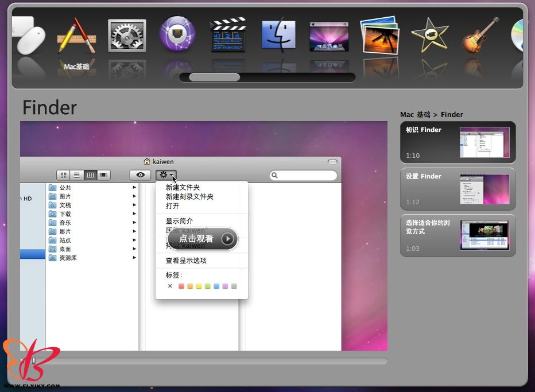
Task: Switch Finder to column view
Action: coord(90,175)
